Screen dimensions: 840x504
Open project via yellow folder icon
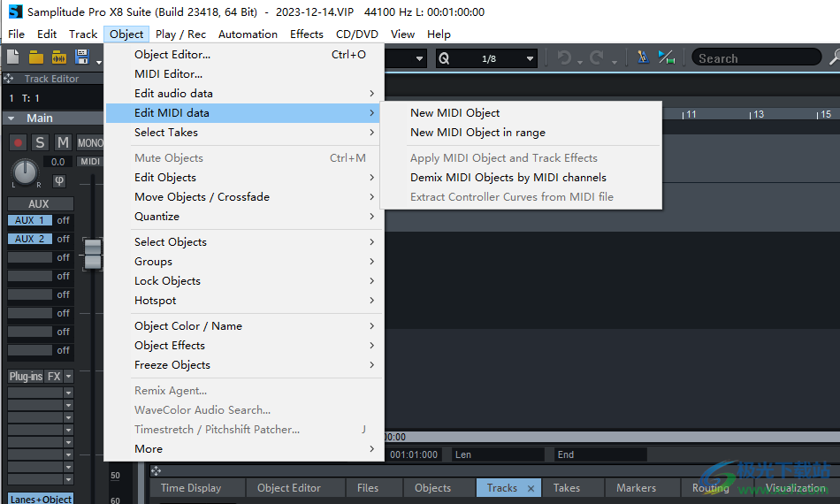36,57
